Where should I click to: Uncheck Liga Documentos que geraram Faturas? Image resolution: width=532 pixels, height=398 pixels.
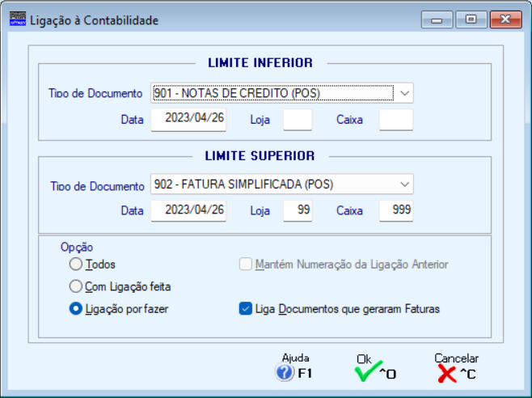click(246, 308)
